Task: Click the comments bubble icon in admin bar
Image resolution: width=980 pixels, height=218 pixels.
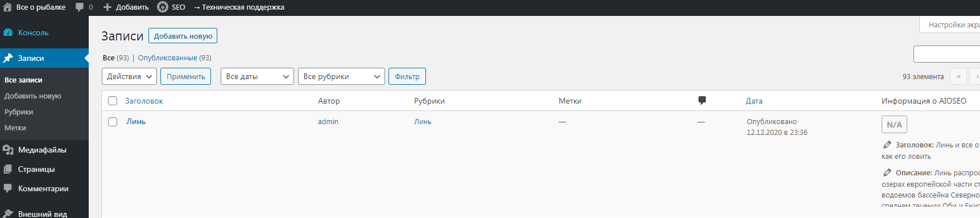Action: pos(80,7)
